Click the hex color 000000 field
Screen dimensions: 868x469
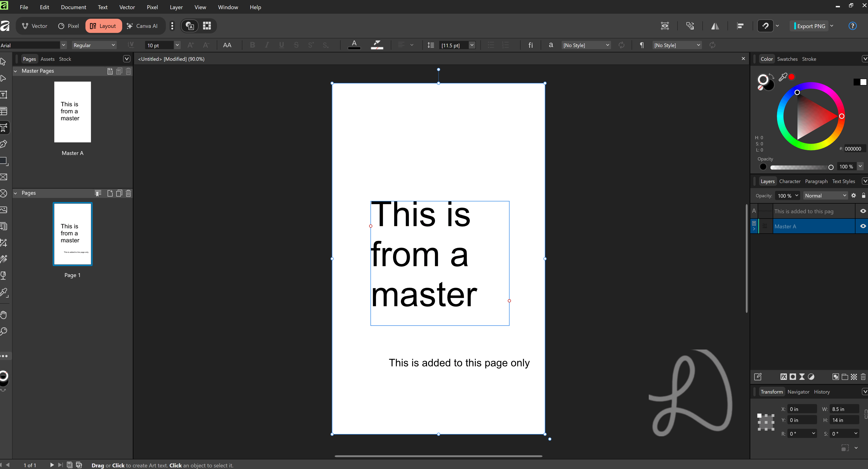click(x=854, y=149)
